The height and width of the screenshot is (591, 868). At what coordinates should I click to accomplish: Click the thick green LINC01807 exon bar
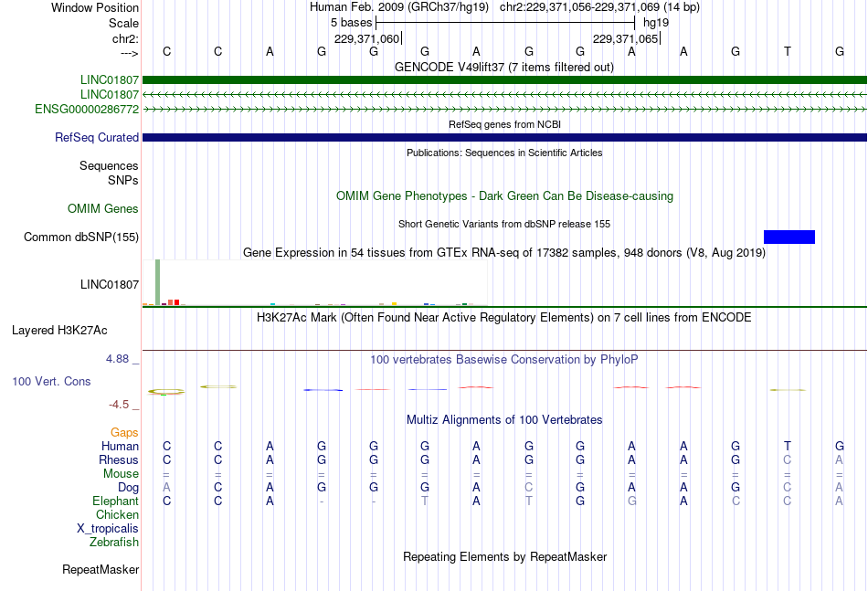tap(504, 79)
